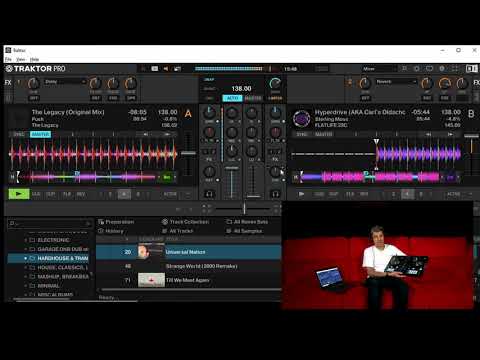Toggle the Deck A headphone cue button

point(209,194)
